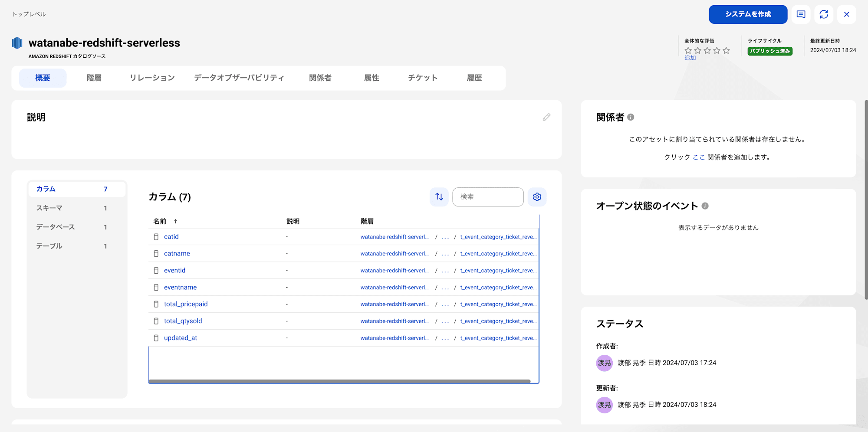Rate with the first star
Image resolution: width=868 pixels, height=432 pixels.
[x=688, y=51]
